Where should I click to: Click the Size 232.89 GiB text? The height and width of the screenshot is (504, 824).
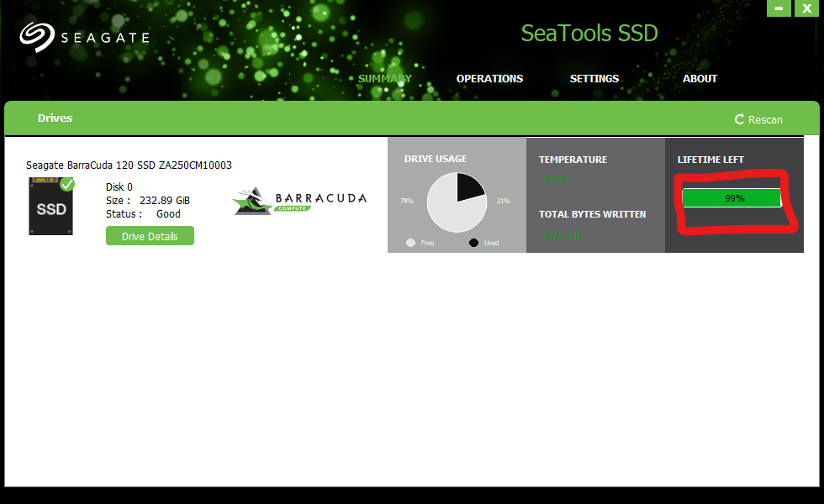[148, 201]
